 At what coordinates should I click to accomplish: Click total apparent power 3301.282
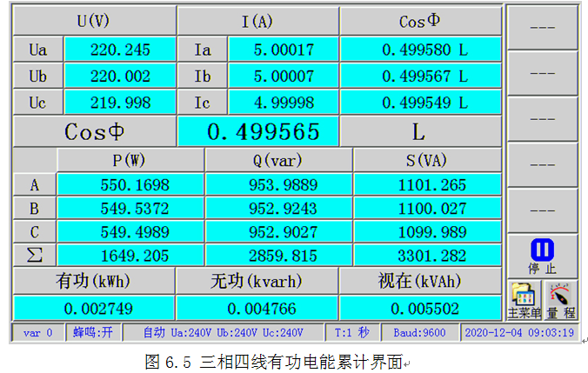pyautogui.click(x=427, y=256)
